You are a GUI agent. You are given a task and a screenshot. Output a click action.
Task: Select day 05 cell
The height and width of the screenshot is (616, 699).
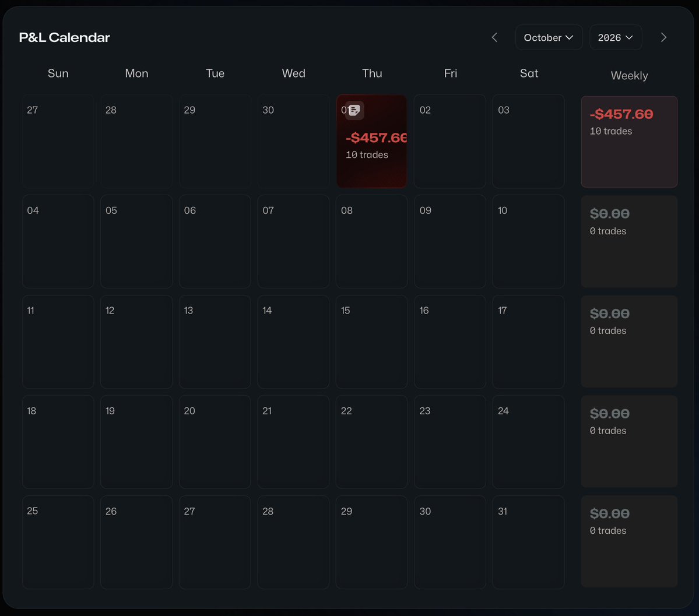tap(136, 242)
